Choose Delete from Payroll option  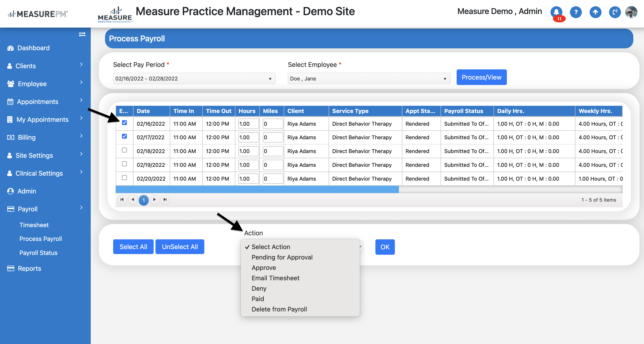[279, 309]
